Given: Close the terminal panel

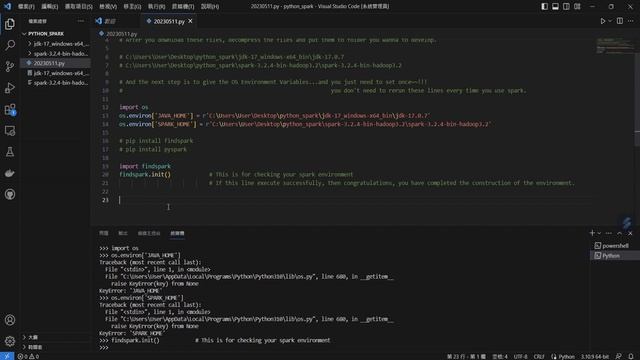Looking at the screenshot, I should coord(630,233).
